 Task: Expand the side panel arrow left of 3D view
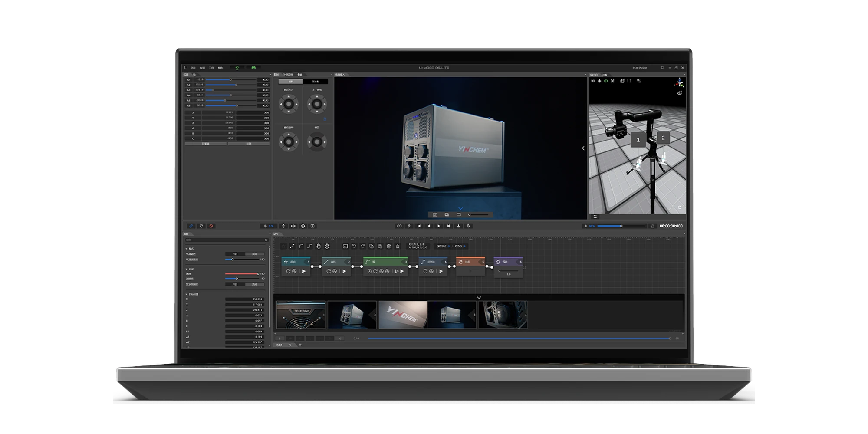pos(583,148)
